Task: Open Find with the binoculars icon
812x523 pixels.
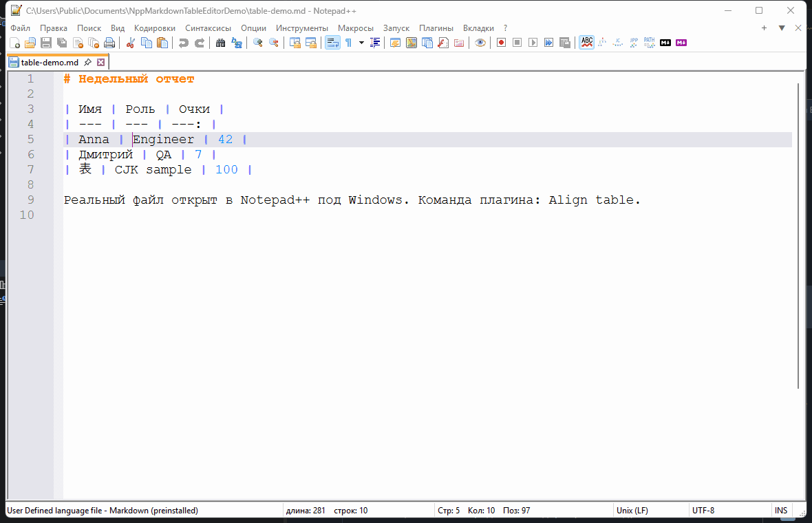Action: tap(221, 43)
